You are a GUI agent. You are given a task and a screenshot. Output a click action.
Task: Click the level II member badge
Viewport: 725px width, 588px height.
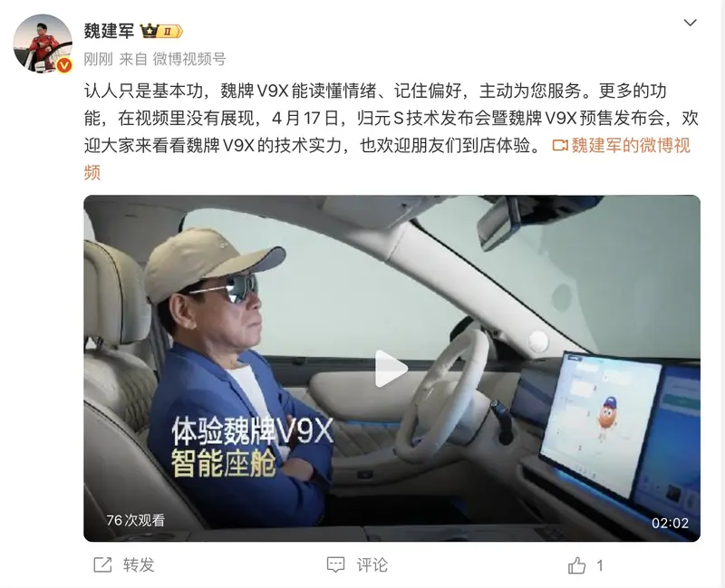(170, 32)
